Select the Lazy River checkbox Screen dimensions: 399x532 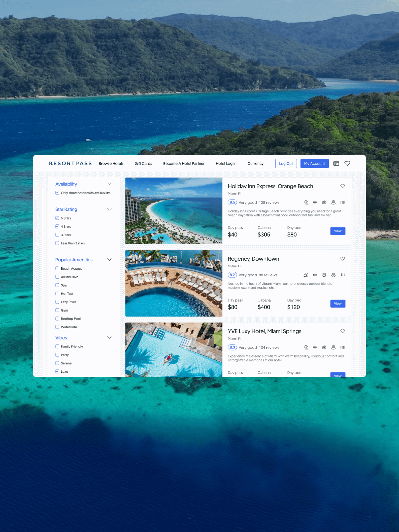57,302
